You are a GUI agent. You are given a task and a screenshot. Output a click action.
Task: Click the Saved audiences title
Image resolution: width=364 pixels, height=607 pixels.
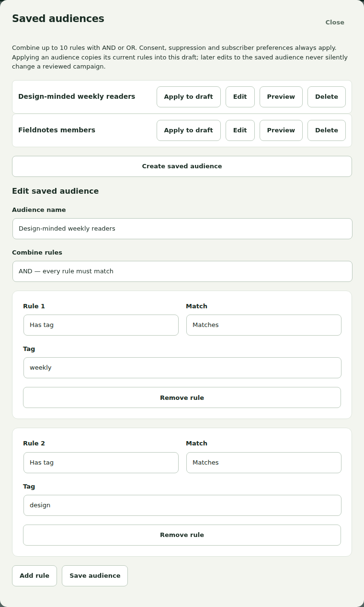(x=58, y=19)
